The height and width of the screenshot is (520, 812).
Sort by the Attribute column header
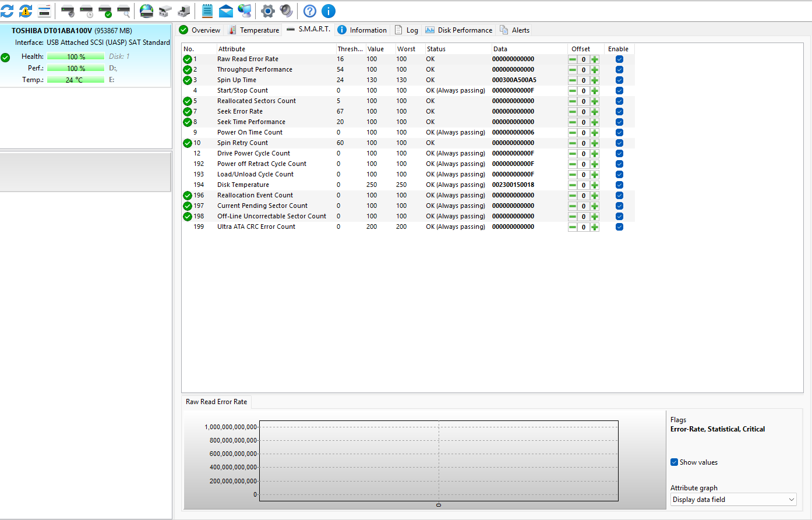pos(276,49)
